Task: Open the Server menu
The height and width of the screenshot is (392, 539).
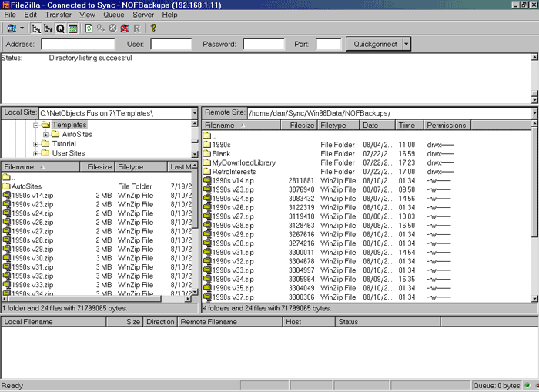Action: click(143, 15)
